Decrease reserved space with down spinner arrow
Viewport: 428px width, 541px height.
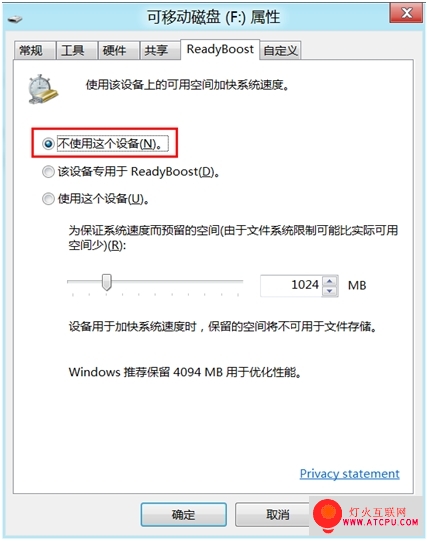[x=330, y=291]
